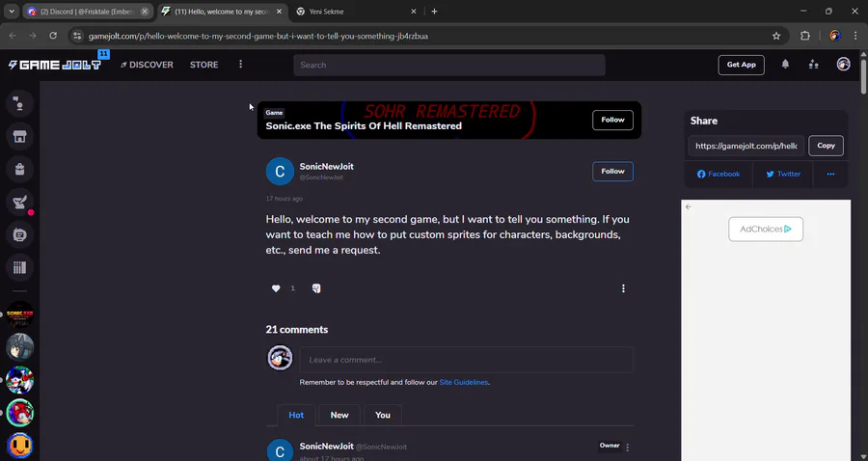Open the tab search dropdown arrow
The height and width of the screenshot is (461, 868).
pos(12,11)
